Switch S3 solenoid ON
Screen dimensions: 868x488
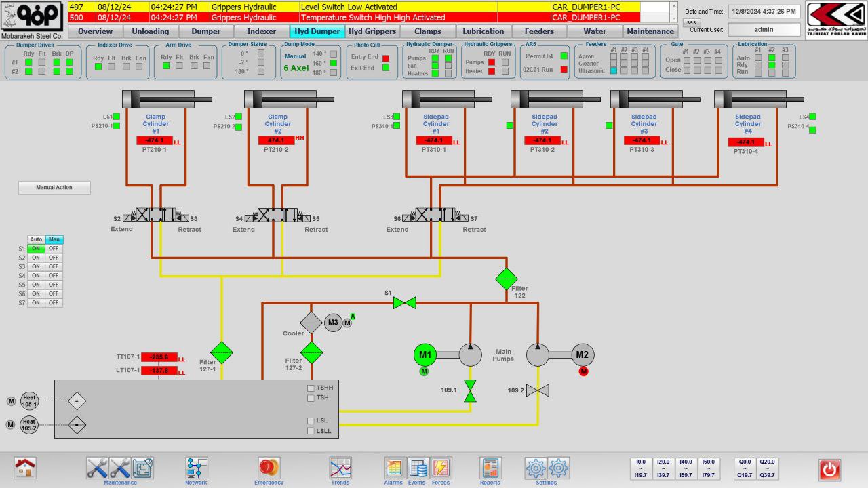(x=36, y=267)
